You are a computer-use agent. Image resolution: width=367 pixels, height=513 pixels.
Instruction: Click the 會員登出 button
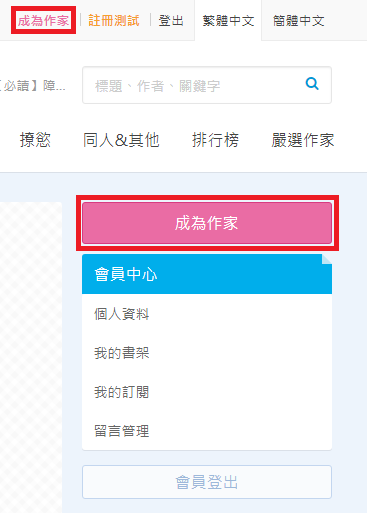point(207,482)
